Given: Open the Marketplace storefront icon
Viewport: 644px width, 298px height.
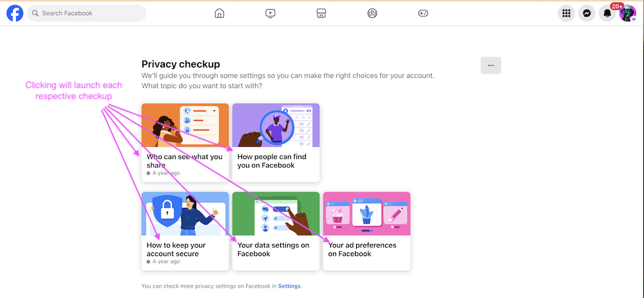Looking at the screenshot, I should tap(321, 13).
